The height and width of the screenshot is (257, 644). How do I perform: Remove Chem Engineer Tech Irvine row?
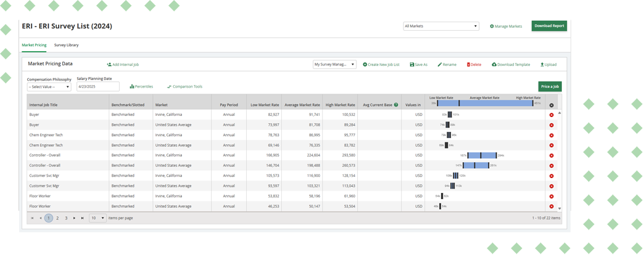tap(551, 135)
